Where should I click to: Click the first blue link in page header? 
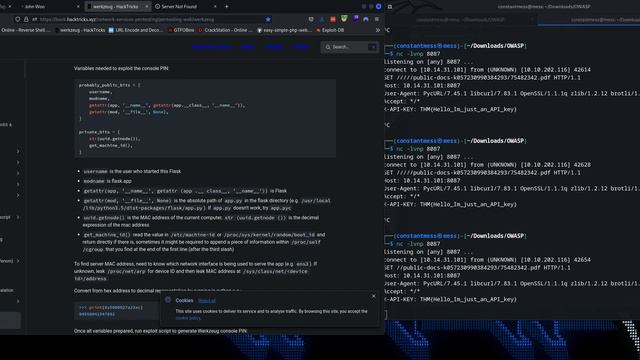point(212,47)
